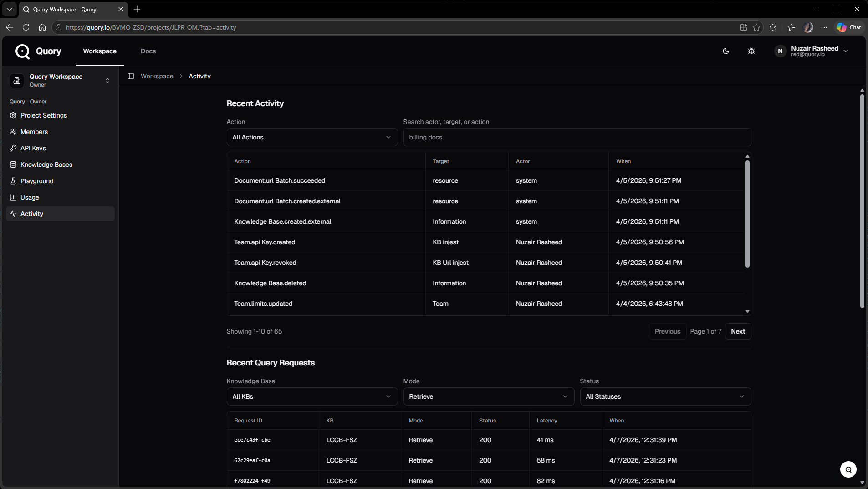Select Activity in sidebar
This screenshot has width=868, height=489.
coord(60,214)
